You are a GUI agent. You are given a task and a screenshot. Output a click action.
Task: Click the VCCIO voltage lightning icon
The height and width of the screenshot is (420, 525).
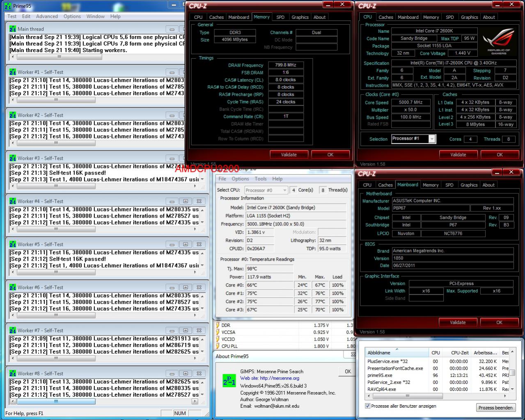(x=218, y=339)
